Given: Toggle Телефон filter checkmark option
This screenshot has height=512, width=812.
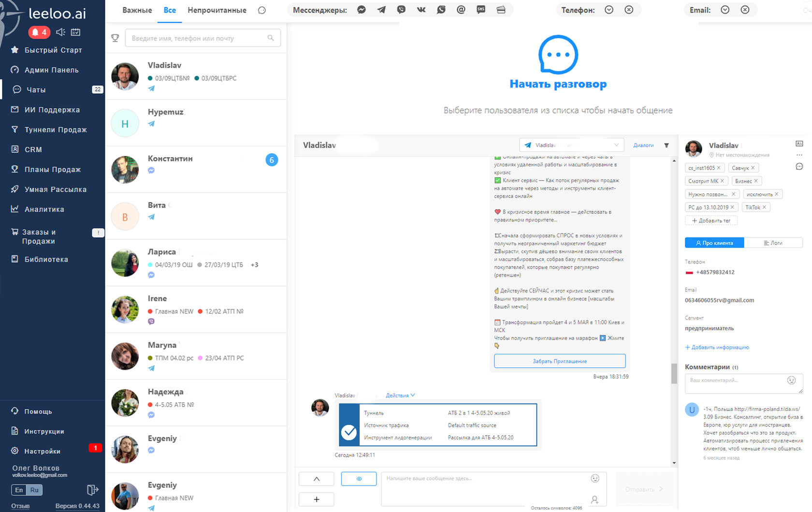Looking at the screenshot, I should click(609, 10).
